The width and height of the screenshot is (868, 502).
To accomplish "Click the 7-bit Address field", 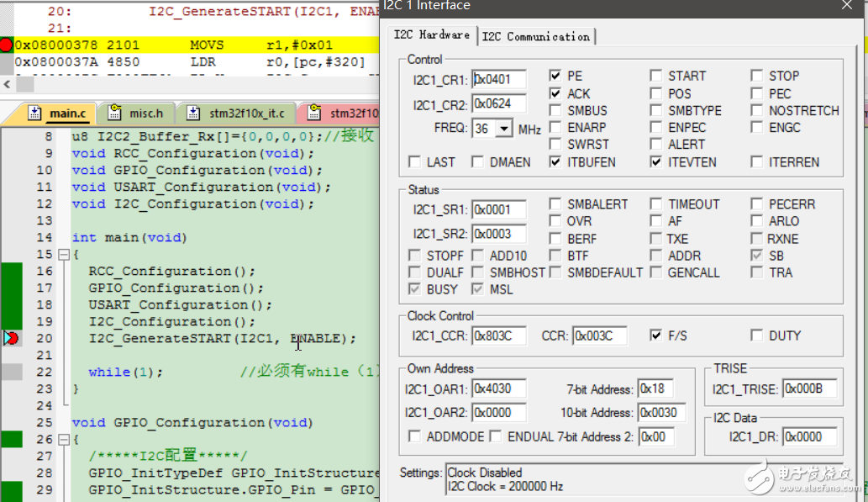I will [655, 388].
